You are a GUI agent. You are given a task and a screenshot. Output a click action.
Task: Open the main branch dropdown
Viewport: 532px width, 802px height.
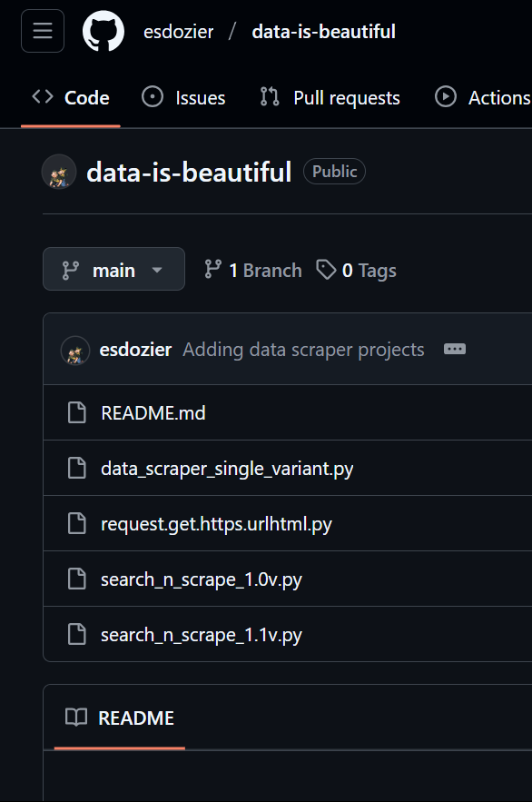pos(114,269)
